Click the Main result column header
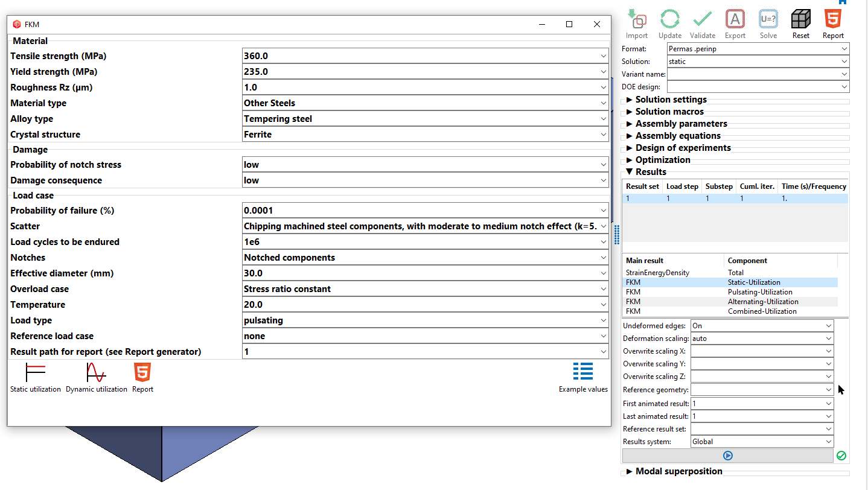 [673, 261]
